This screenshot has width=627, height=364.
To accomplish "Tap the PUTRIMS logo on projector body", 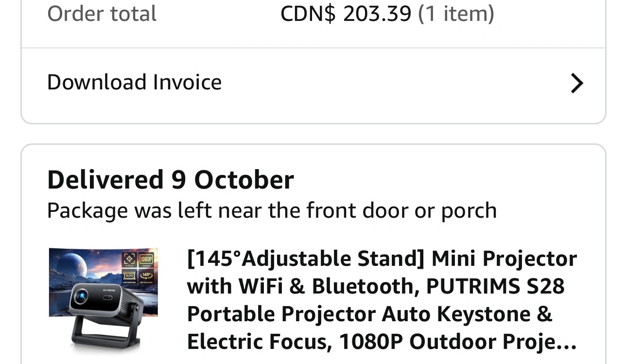I will pyautogui.click(x=109, y=290).
